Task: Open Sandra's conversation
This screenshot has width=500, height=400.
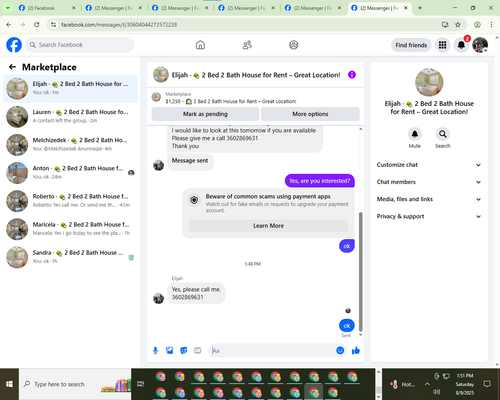Action: [70, 257]
